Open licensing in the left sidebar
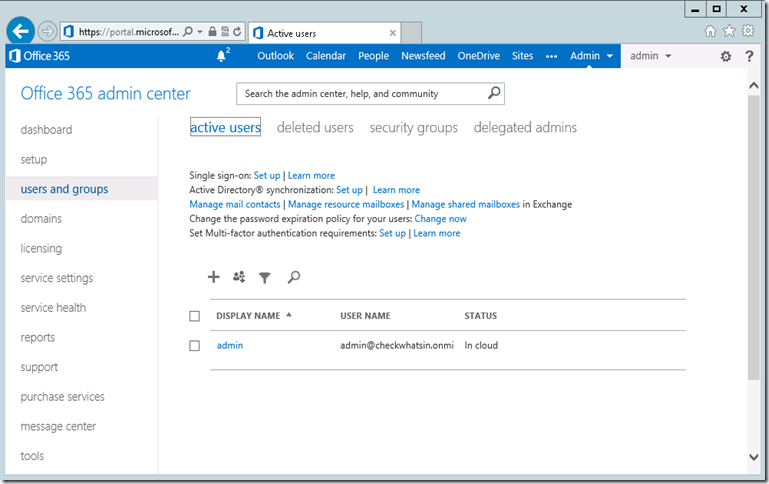The height and width of the screenshot is (484, 769). coord(41,249)
